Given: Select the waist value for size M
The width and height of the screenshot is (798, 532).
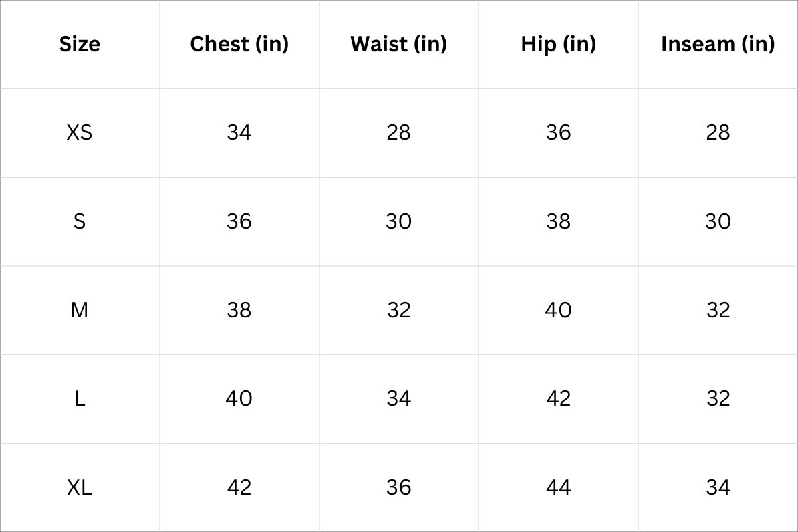Looking at the screenshot, I should tap(399, 310).
